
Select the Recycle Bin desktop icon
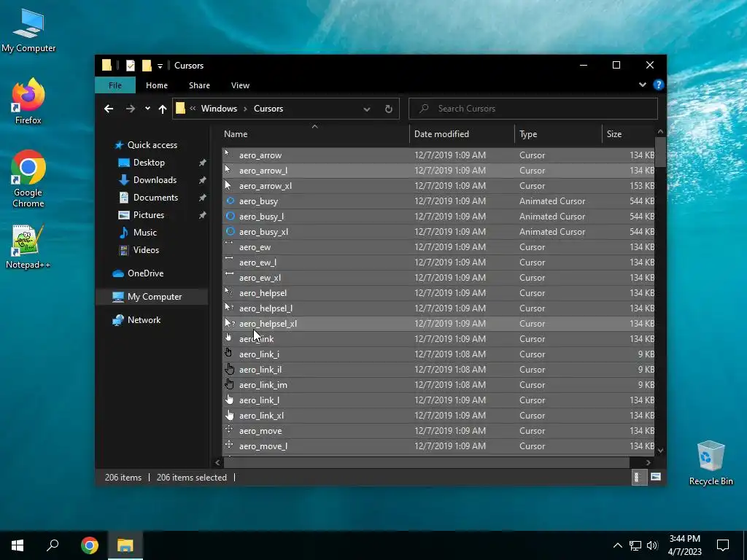[711, 463]
